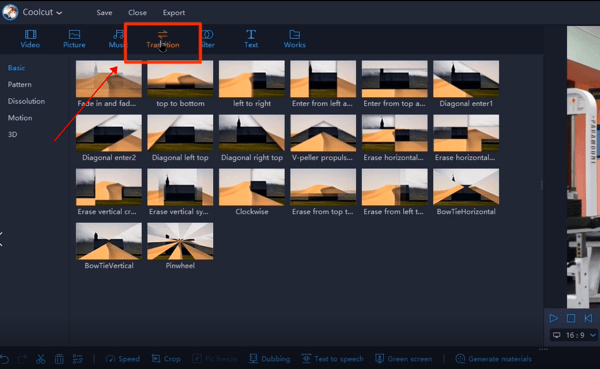The width and height of the screenshot is (600, 369).
Task: Open the Filter tab
Action: 207,39
